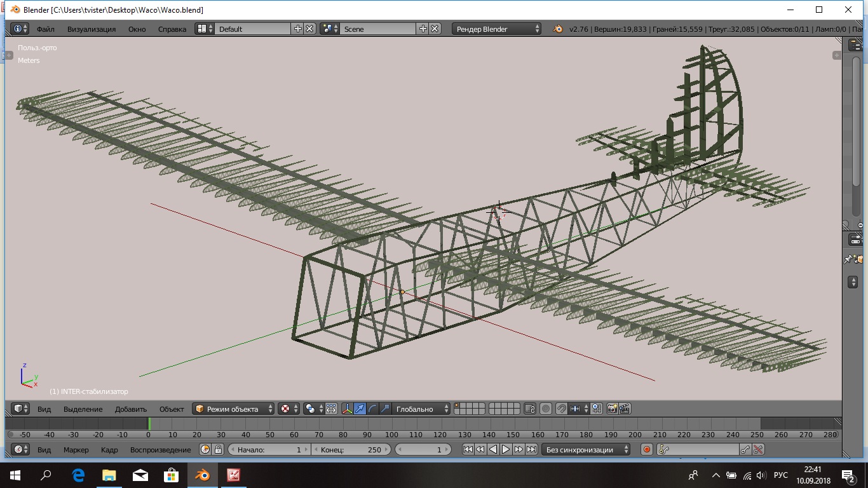Click the OpenGL render animation clapperboard icon

[x=625, y=409]
